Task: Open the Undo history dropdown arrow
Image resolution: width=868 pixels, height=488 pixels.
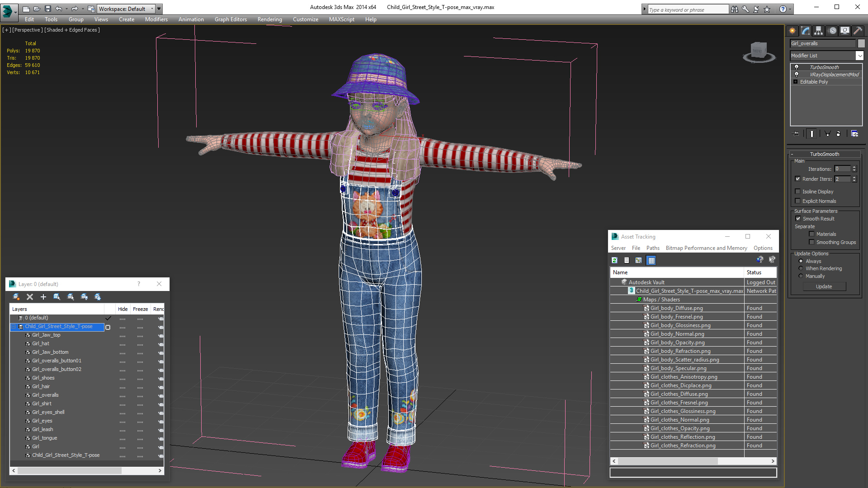Action: pos(66,9)
